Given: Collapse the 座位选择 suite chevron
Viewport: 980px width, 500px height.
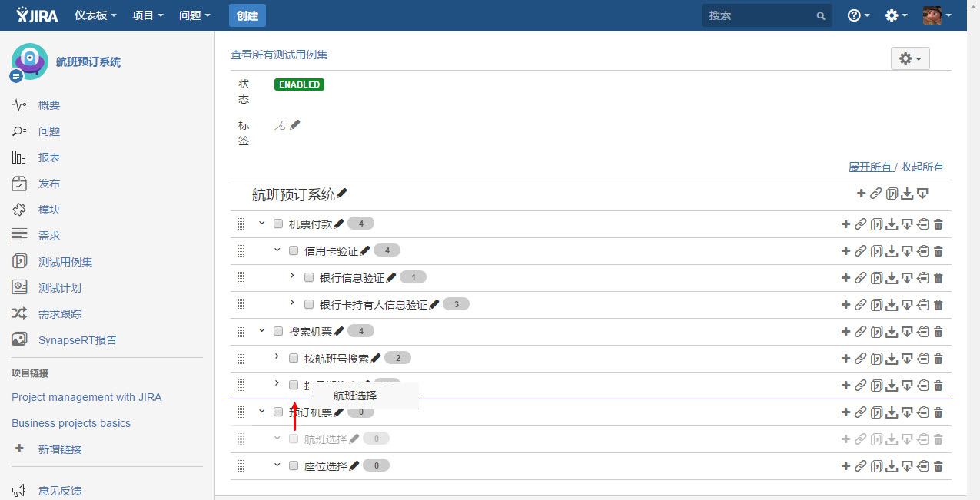Looking at the screenshot, I should [277, 465].
